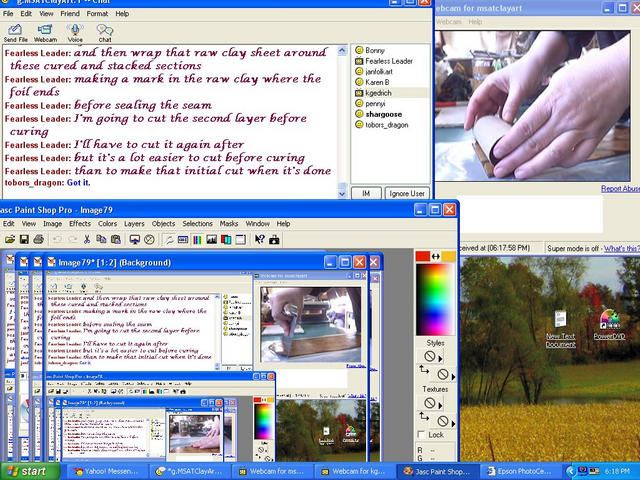Open the Colors menu in Paint Shop Pro
The height and width of the screenshot is (480, 640).
[107, 224]
